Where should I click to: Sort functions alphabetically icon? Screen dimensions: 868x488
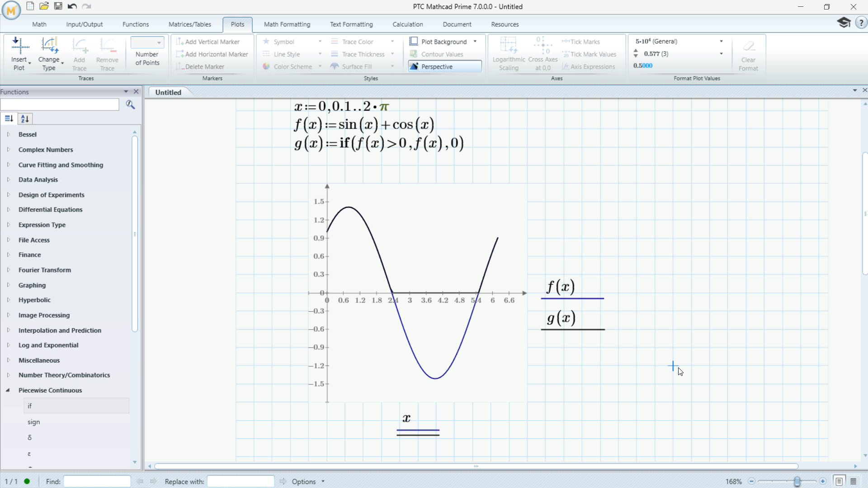click(25, 119)
